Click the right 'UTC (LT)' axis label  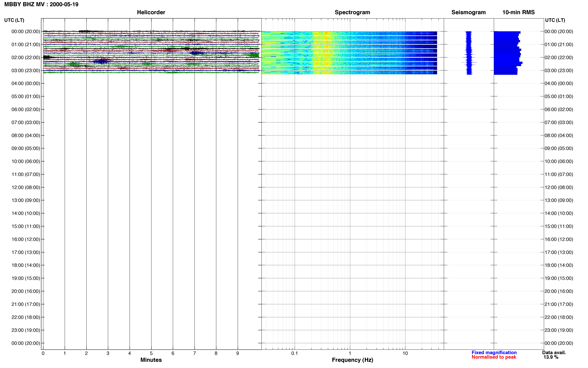pyautogui.click(x=555, y=20)
